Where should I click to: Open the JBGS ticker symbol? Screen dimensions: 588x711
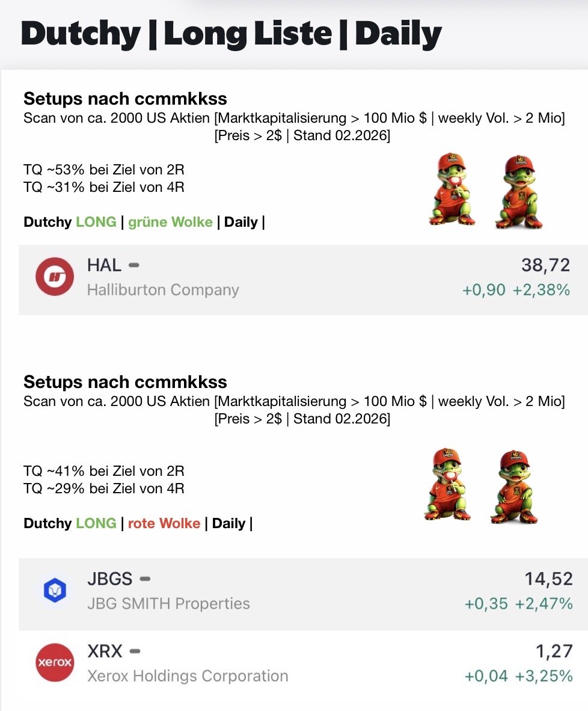pos(109,579)
